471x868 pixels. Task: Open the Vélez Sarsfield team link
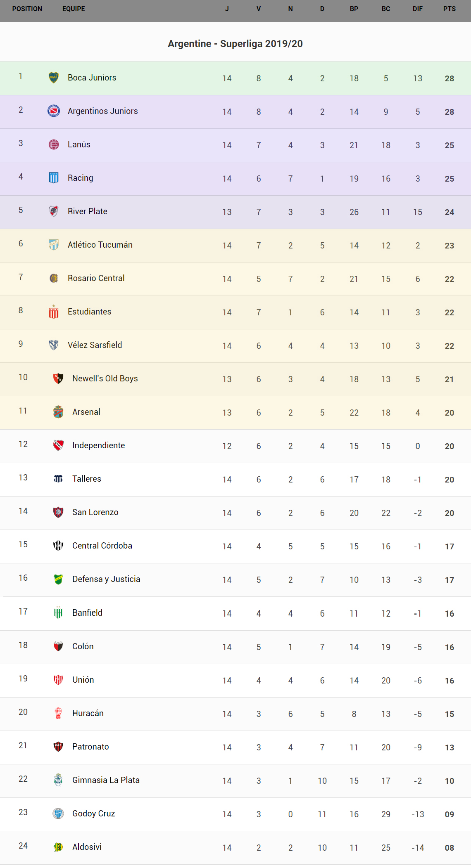pyautogui.click(x=95, y=345)
